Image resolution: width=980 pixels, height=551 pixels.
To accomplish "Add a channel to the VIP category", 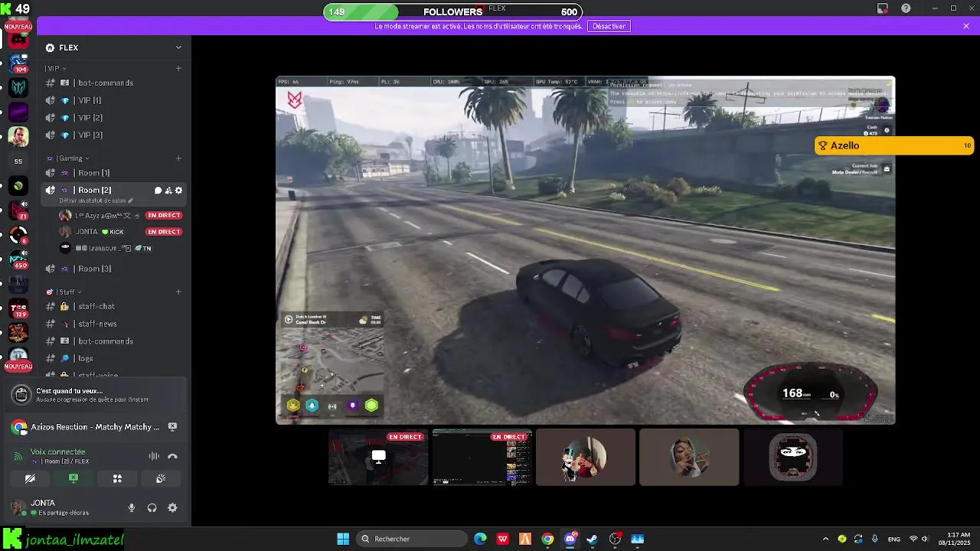I will click(178, 68).
